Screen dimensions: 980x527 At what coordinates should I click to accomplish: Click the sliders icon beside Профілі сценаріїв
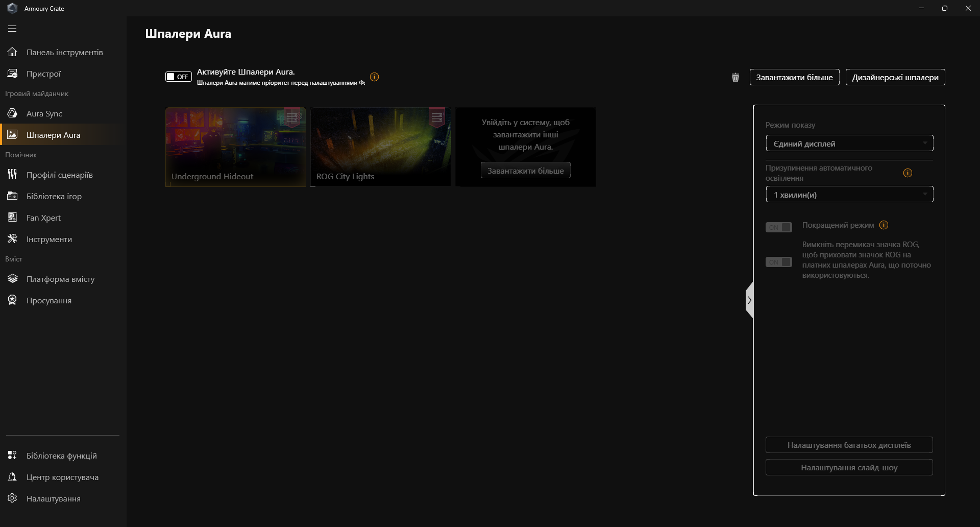(x=12, y=175)
